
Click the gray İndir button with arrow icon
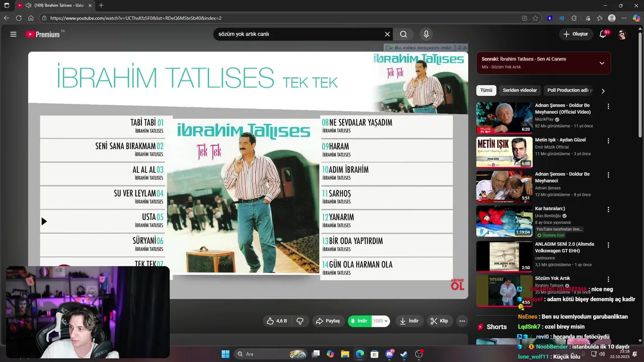point(409,321)
